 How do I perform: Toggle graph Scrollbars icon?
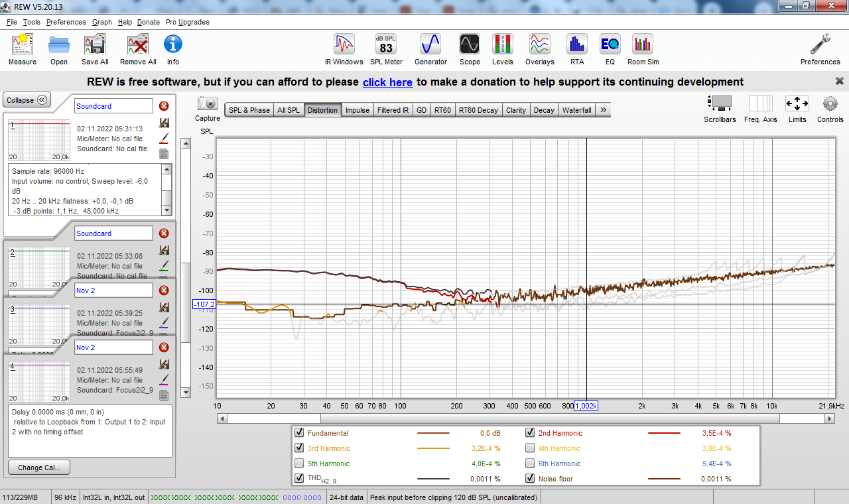(720, 104)
